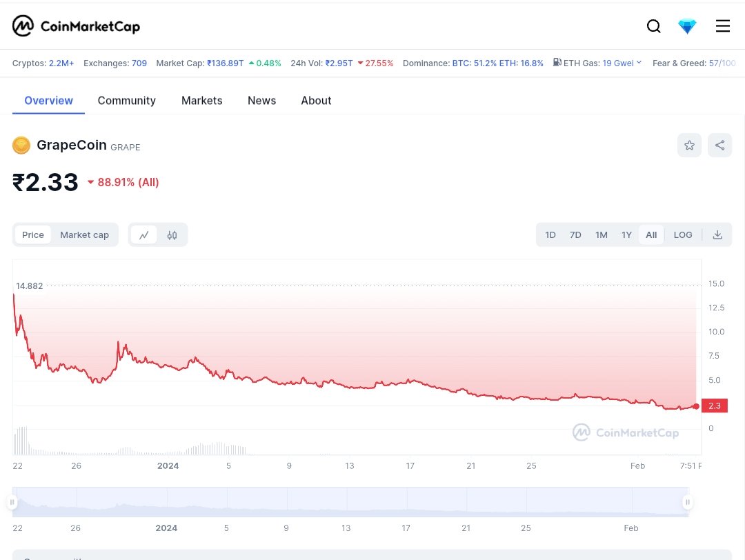Click the 15.0 y-axis value
This screenshot has height=560, width=745.
tap(716, 283)
